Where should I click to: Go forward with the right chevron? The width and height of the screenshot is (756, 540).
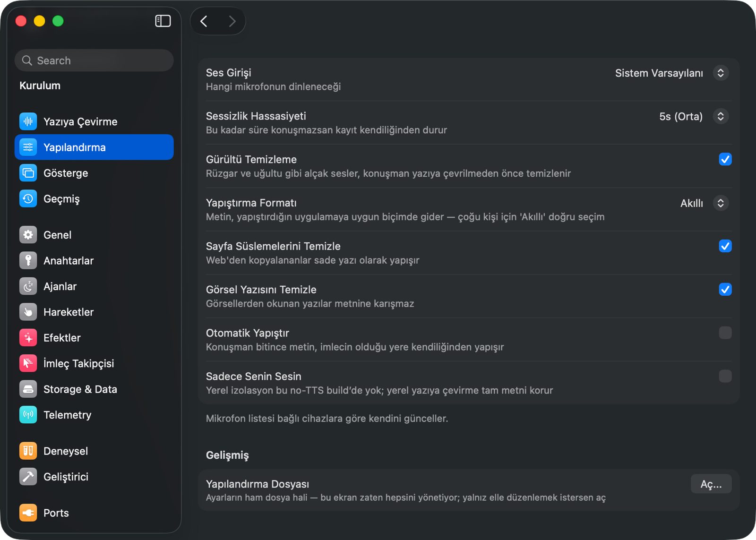(232, 21)
